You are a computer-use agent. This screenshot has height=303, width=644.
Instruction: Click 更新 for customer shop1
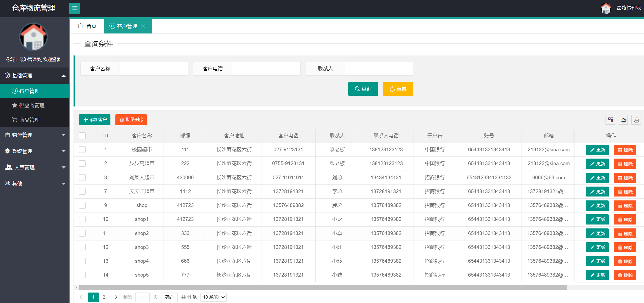(597, 220)
